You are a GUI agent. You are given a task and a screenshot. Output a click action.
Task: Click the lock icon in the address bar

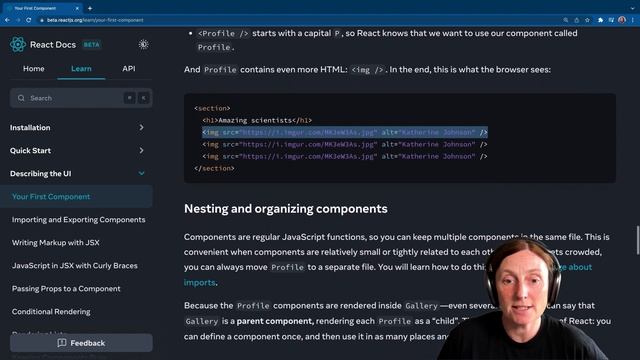tap(42, 20)
